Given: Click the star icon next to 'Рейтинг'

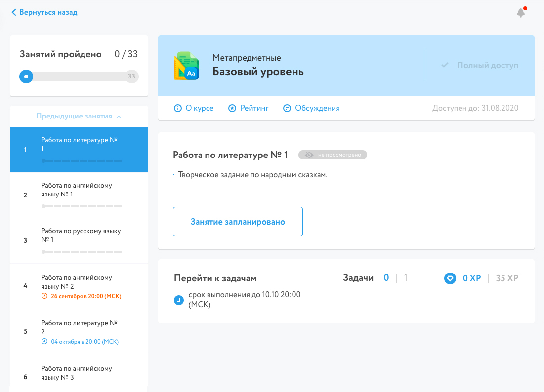Looking at the screenshot, I should tap(232, 108).
